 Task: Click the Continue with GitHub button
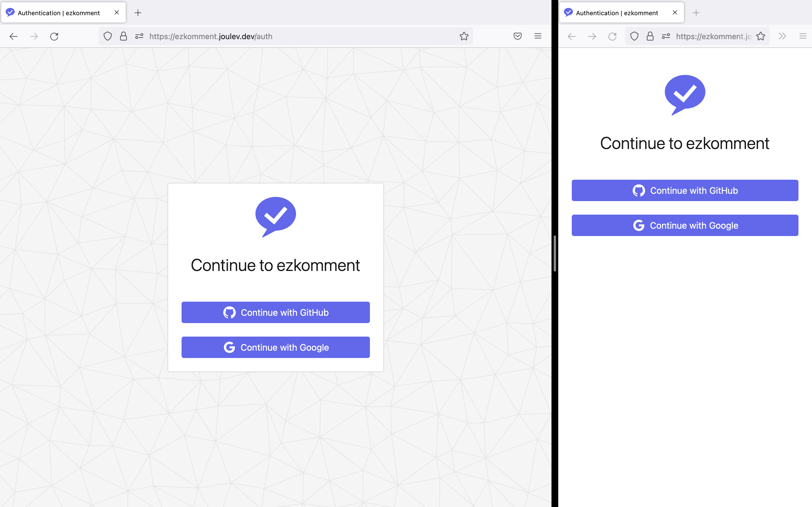(x=275, y=312)
